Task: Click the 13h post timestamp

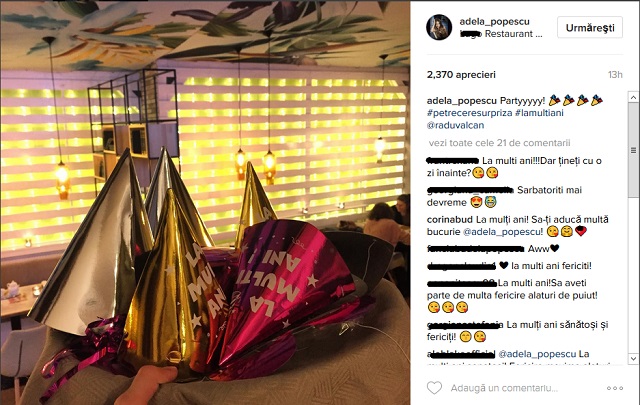Action: click(615, 75)
